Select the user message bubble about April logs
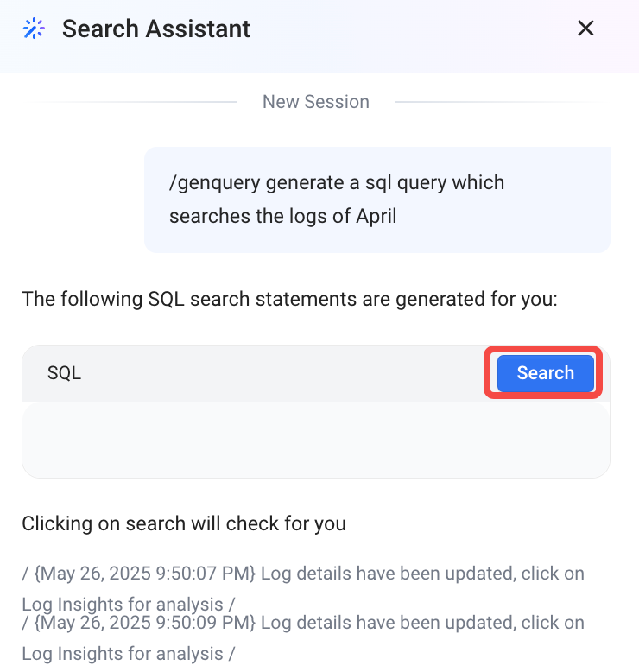 click(x=377, y=200)
